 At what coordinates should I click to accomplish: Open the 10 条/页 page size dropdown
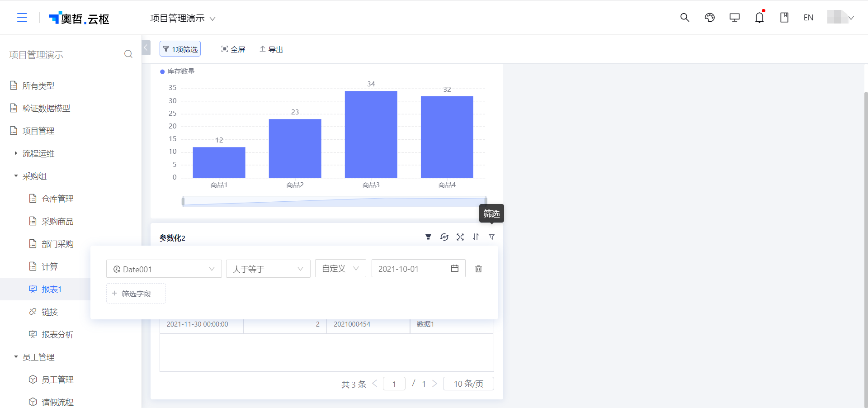[x=468, y=384]
